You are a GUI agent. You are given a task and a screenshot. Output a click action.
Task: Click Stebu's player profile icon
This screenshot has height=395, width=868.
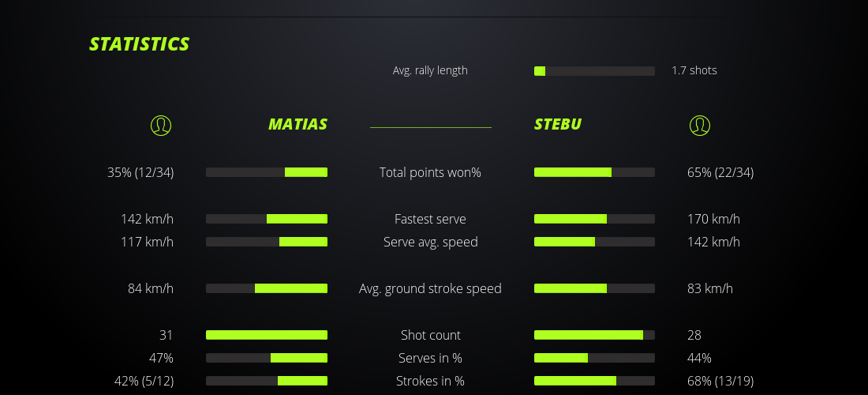click(700, 126)
